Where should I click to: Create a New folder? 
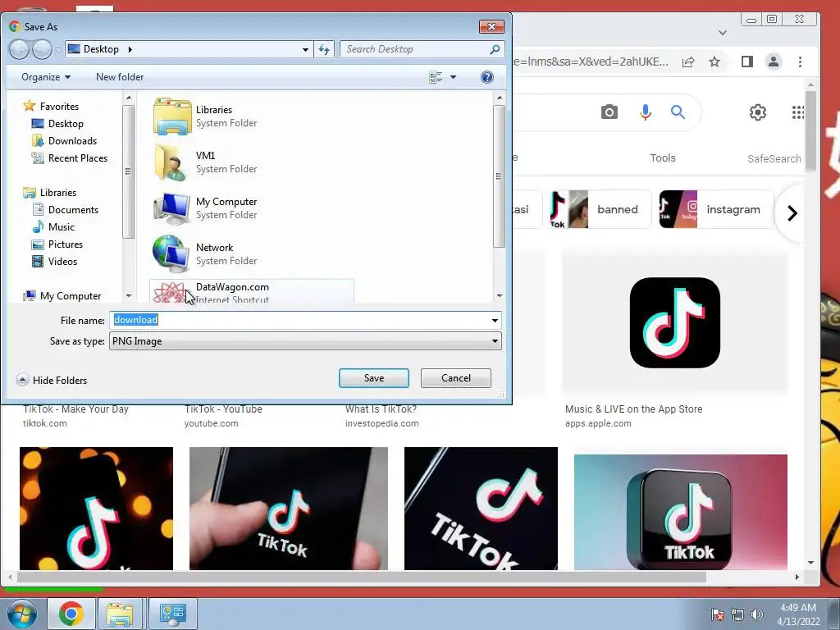click(x=120, y=77)
